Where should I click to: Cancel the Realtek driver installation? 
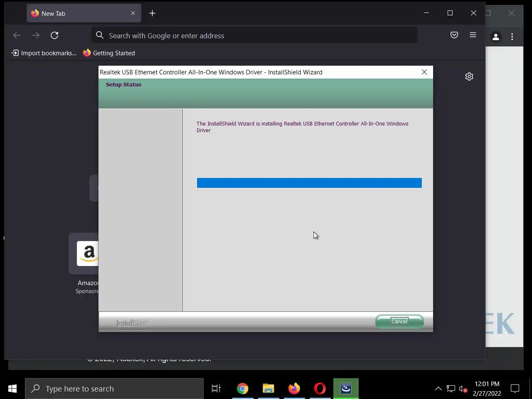[x=399, y=321]
